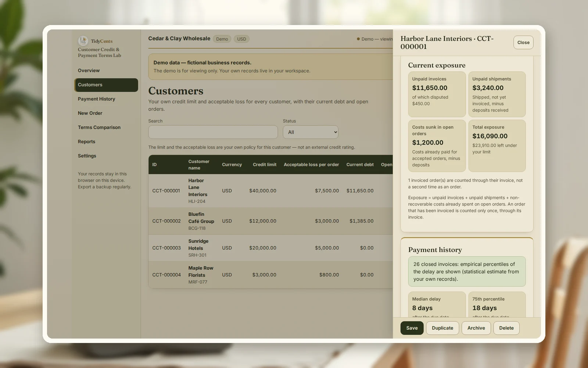Click the Credit limit column header

tap(265, 165)
